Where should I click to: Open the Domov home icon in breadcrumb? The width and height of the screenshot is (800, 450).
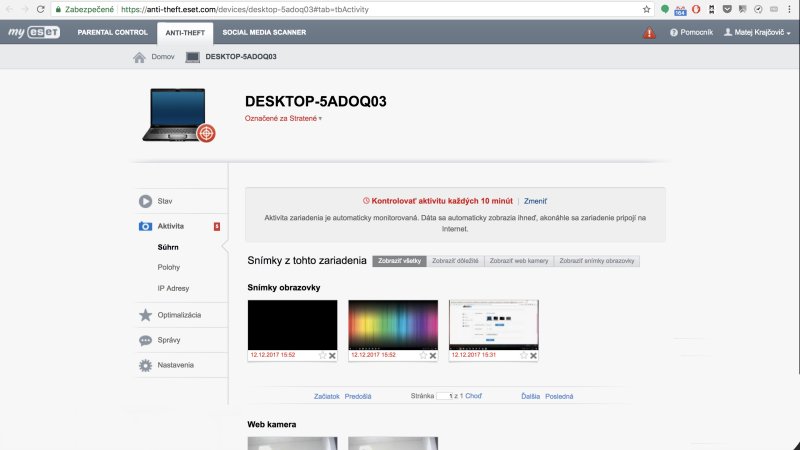(140, 57)
